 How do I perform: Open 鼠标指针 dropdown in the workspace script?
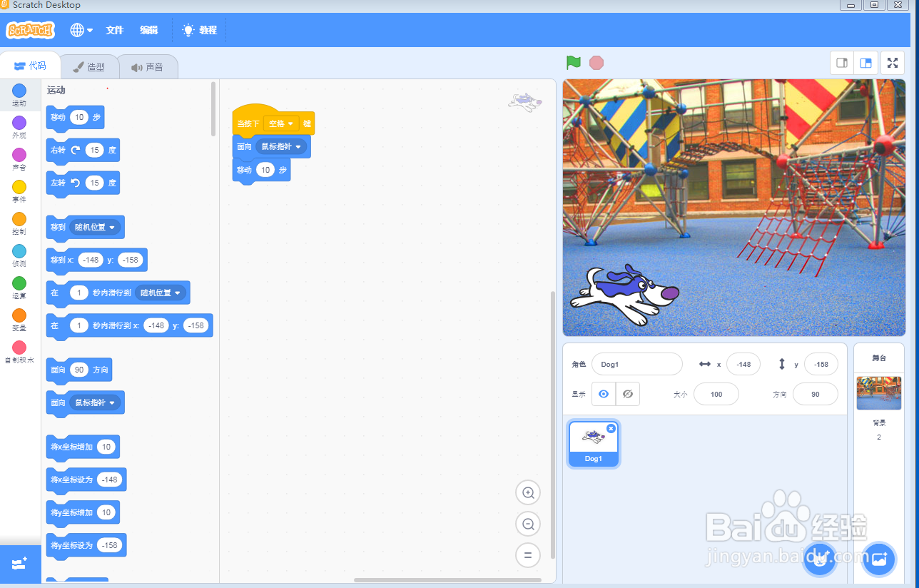point(281,146)
